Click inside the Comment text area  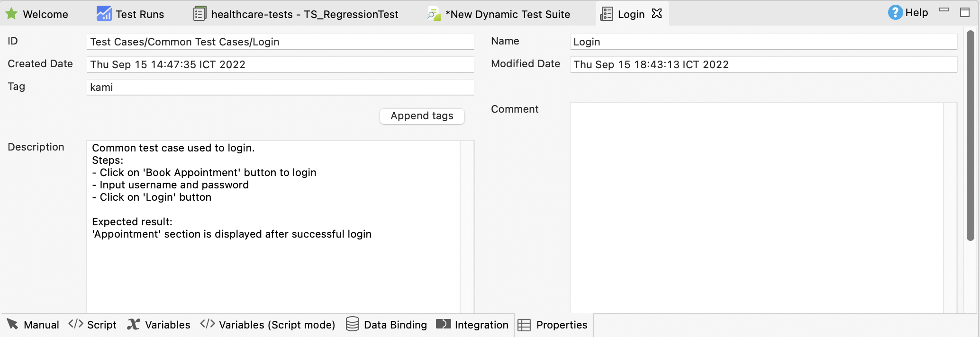(x=756, y=208)
